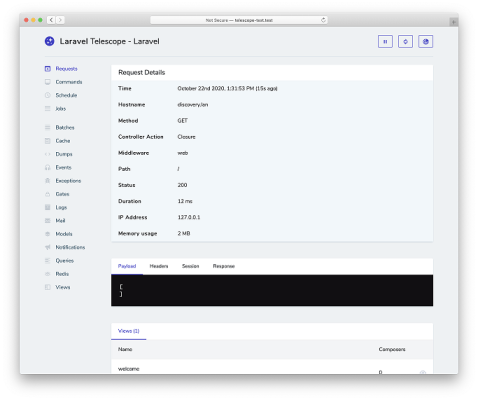Select the Views (1) tab
The height and width of the screenshot is (400, 478).
pyautogui.click(x=129, y=331)
